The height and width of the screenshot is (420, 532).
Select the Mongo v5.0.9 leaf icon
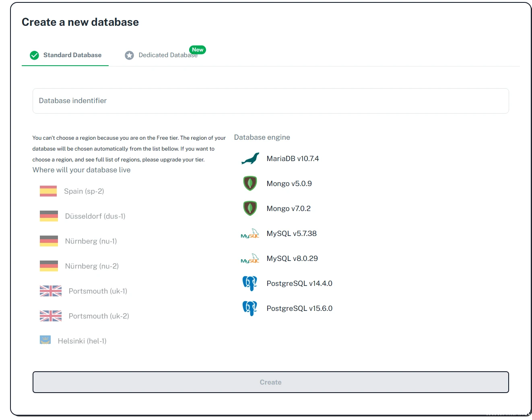click(x=250, y=184)
